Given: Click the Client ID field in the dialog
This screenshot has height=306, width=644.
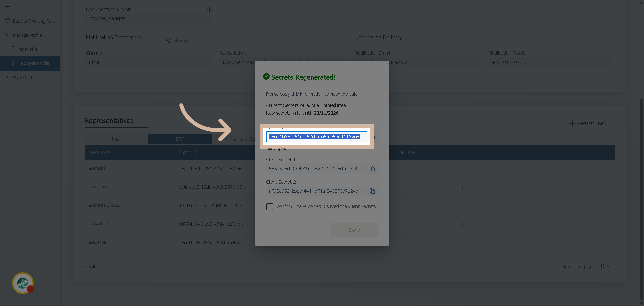Looking at the screenshot, I should point(317,137).
